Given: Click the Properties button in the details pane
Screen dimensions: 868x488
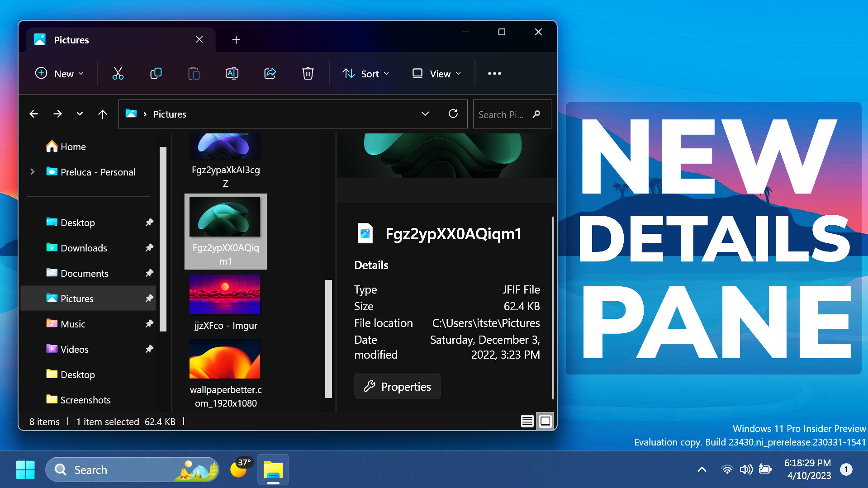Looking at the screenshot, I should [397, 386].
